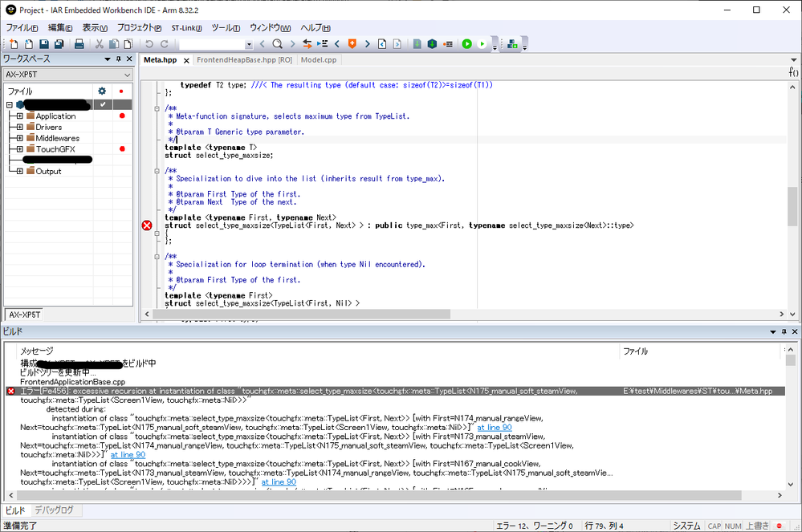Viewport: 802px width, 532px height.
Task: Click the Copy toolbar icon
Action: [x=113, y=44]
